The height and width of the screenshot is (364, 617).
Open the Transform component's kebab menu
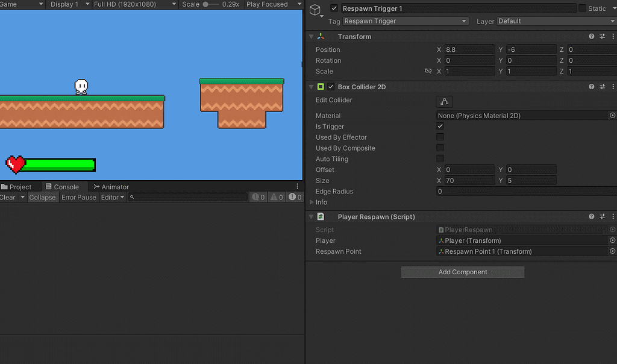613,36
